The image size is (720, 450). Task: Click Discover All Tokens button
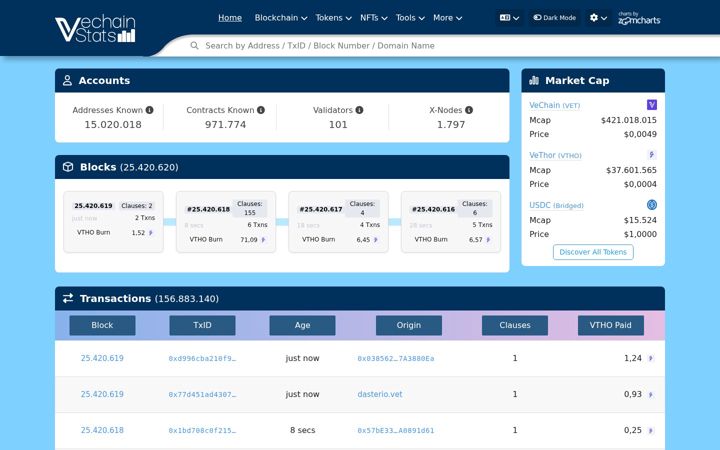point(593,252)
